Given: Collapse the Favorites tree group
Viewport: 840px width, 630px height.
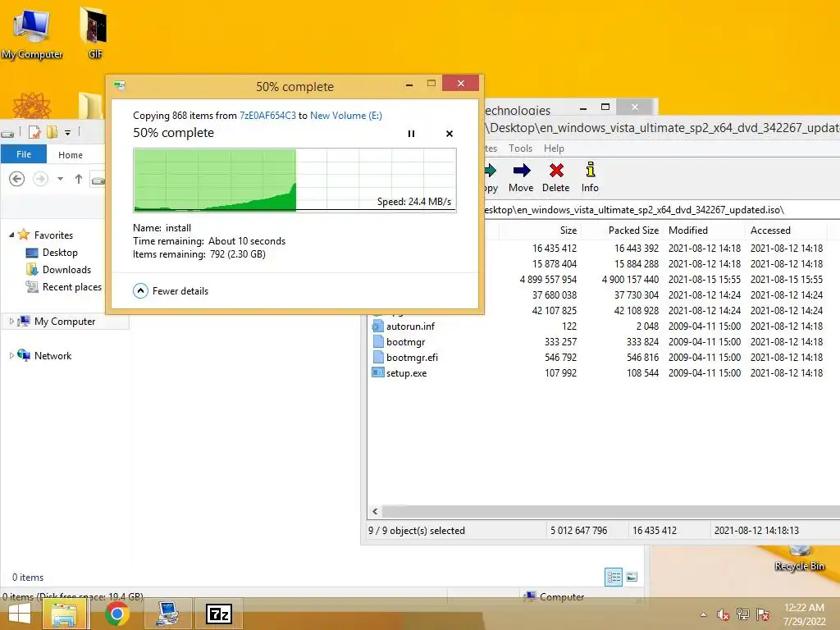Looking at the screenshot, I should [x=11, y=235].
